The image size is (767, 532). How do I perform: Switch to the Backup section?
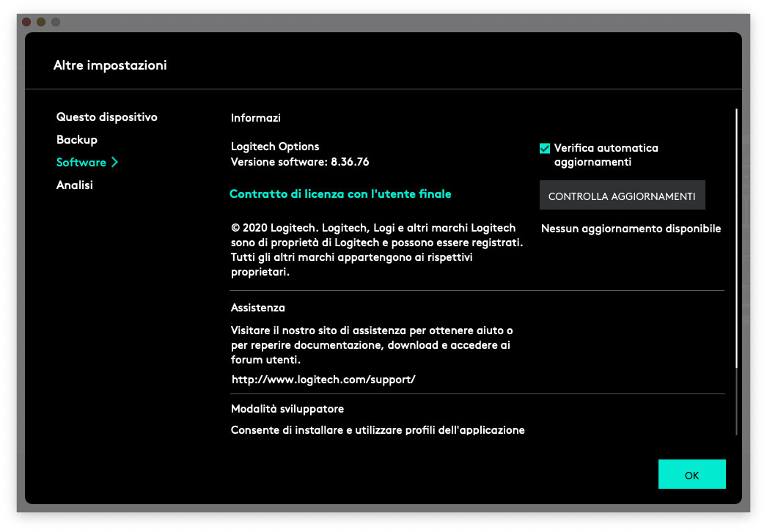[x=77, y=140]
